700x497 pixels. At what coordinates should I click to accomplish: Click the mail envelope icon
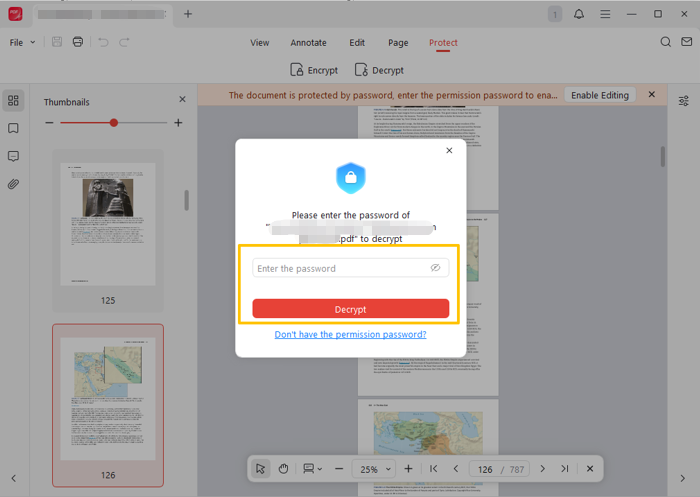(x=687, y=42)
